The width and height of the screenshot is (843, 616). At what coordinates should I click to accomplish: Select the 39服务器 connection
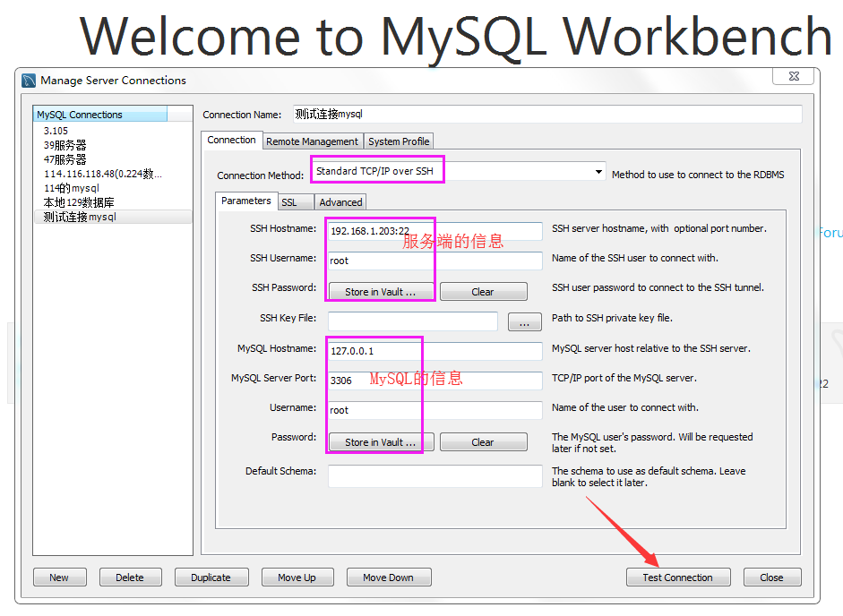pos(113,145)
